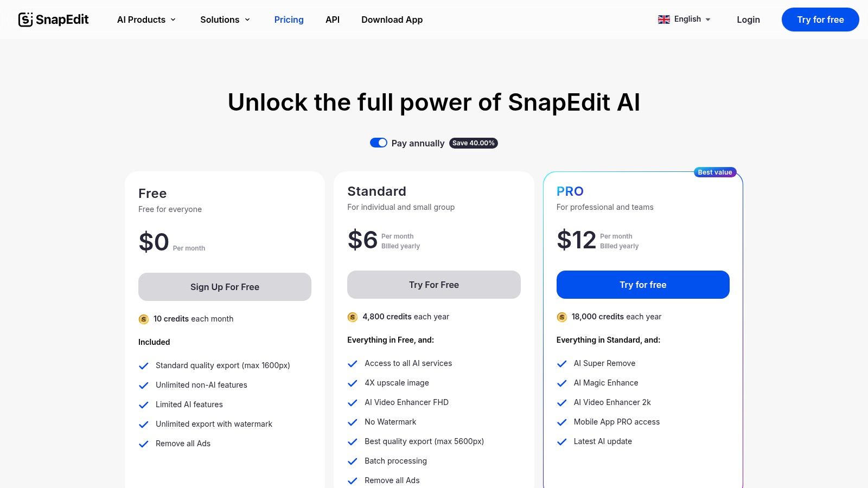Click the Save 40.00% badge

tap(474, 143)
